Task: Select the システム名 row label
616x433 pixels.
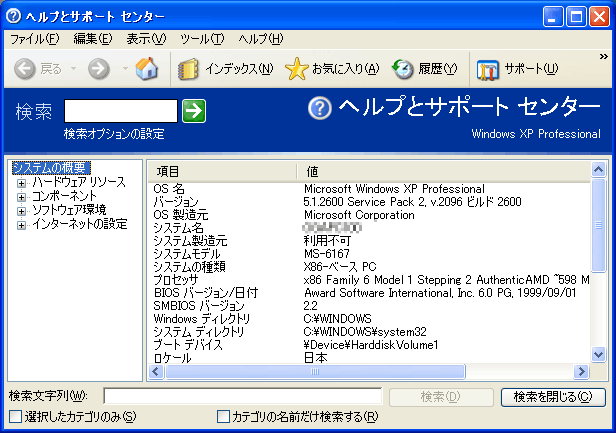Action: 178,228
